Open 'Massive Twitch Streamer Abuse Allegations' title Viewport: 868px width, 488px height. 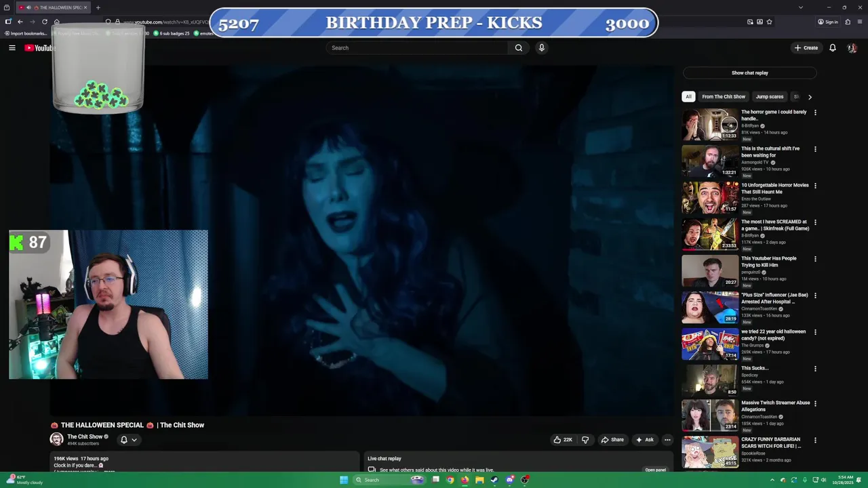click(x=775, y=406)
